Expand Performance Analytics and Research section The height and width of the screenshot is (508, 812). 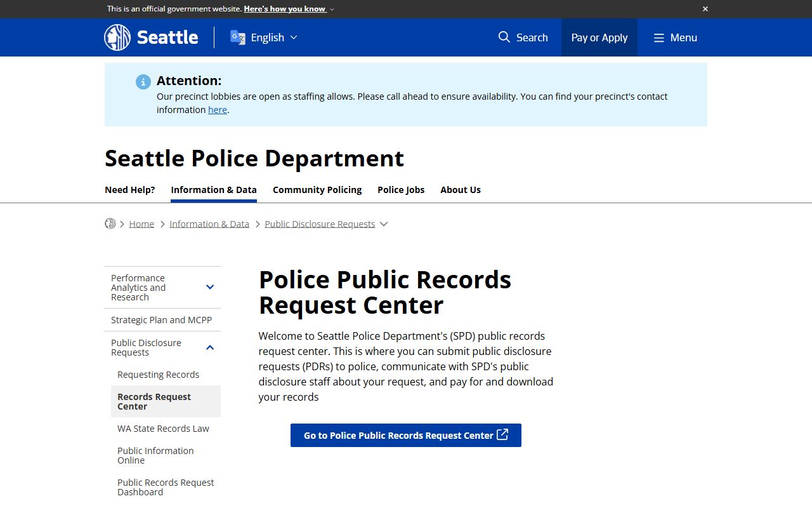(x=210, y=287)
